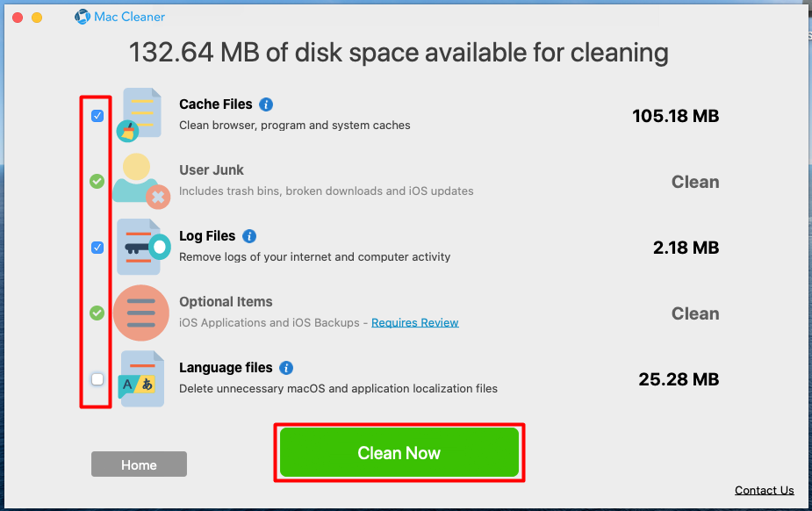Click the Mac Cleaner logo icon
The height and width of the screenshot is (511, 812).
coord(83,17)
